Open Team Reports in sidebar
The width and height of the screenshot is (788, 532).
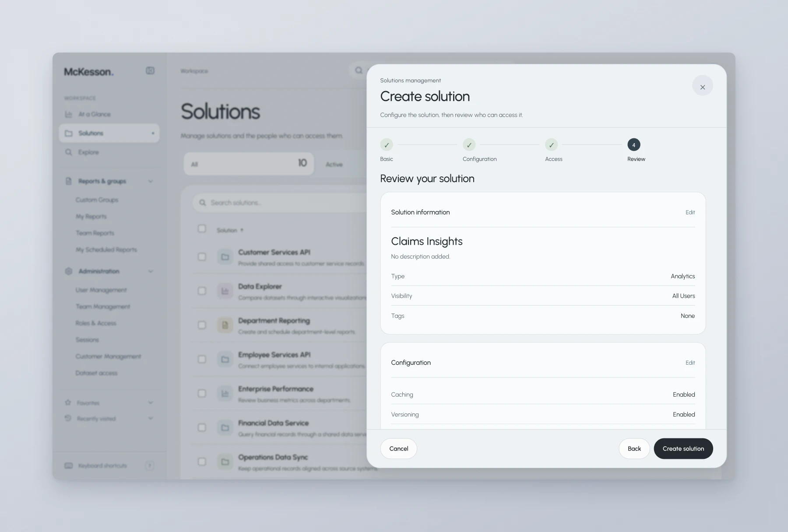[x=95, y=233]
